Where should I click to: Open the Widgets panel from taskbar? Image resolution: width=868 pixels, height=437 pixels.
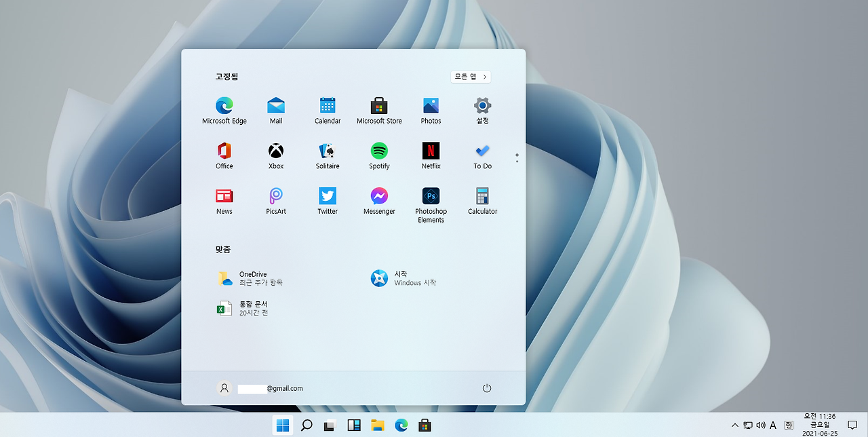point(354,425)
